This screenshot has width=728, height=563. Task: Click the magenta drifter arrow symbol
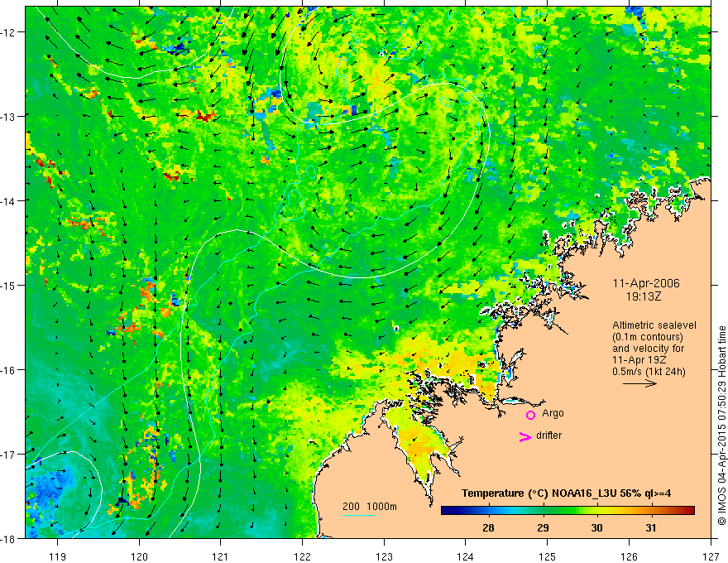pos(524,436)
